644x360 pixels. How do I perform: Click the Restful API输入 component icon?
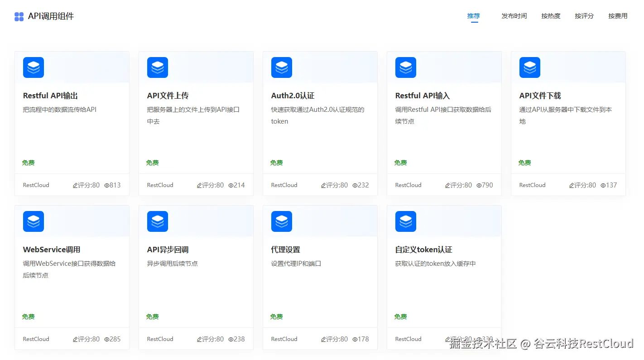(405, 67)
